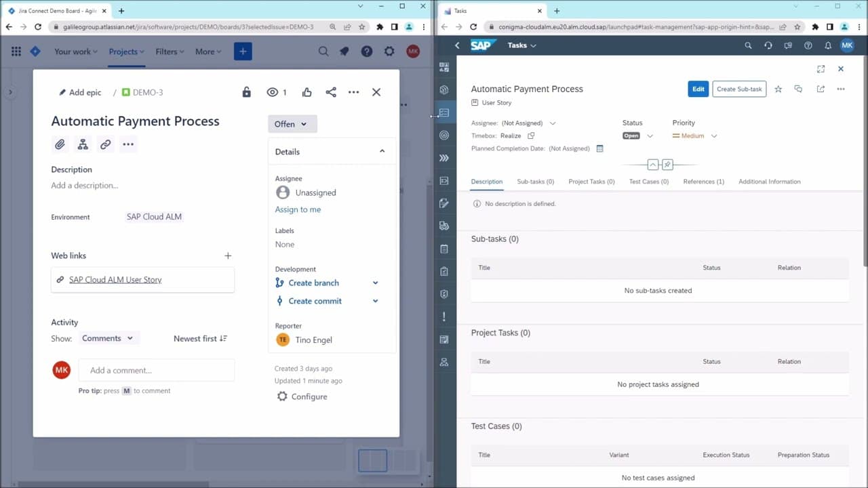868x488 pixels.
Task: Expand the Create commit dropdown arrow
Action: [375, 301]
